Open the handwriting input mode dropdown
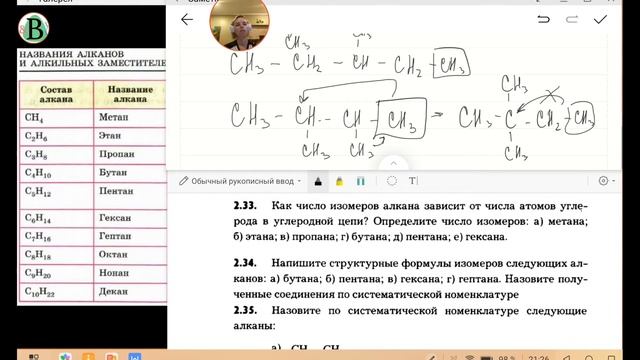640x360 pixels. pos(240,181)
